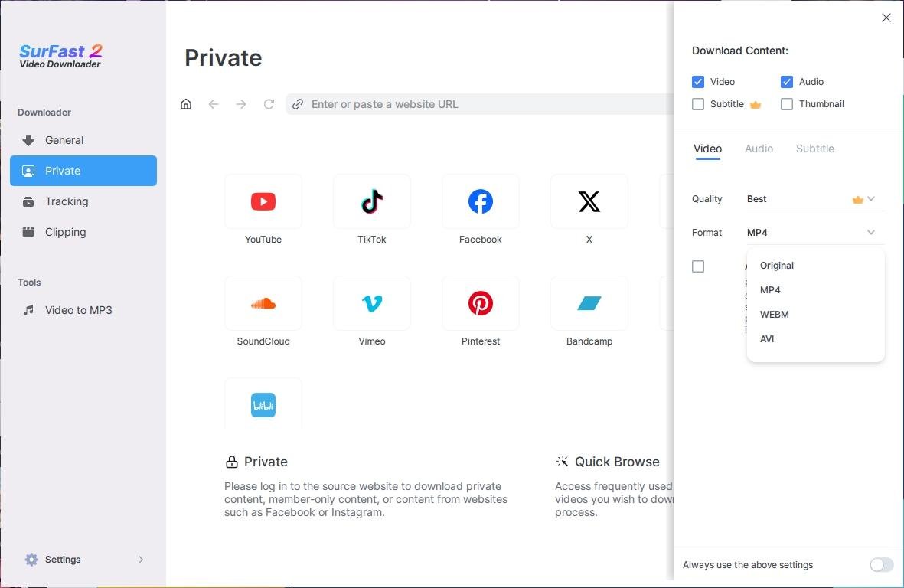904x588 pixels.
Task: Open the Clipping section
Action: 83,232
